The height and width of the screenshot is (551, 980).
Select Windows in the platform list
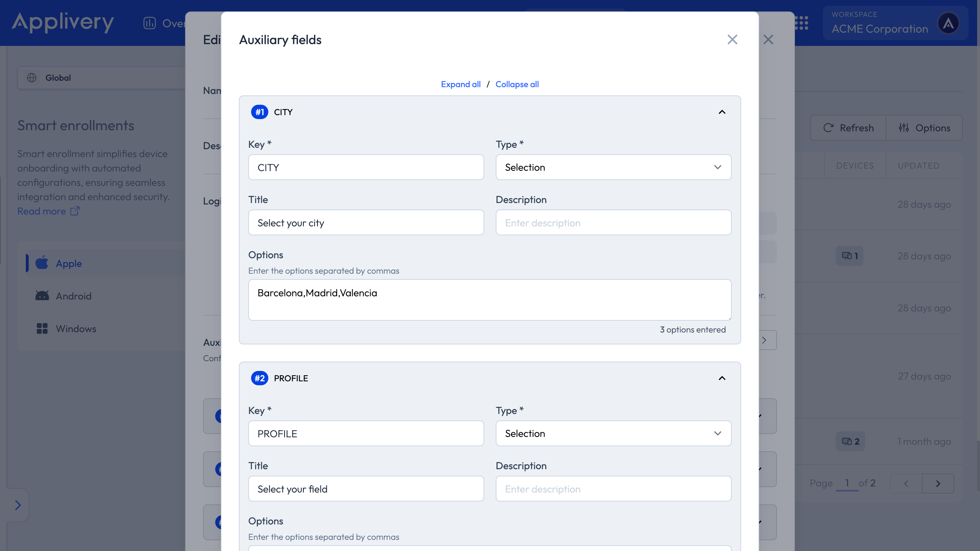[x=76, y=329]
